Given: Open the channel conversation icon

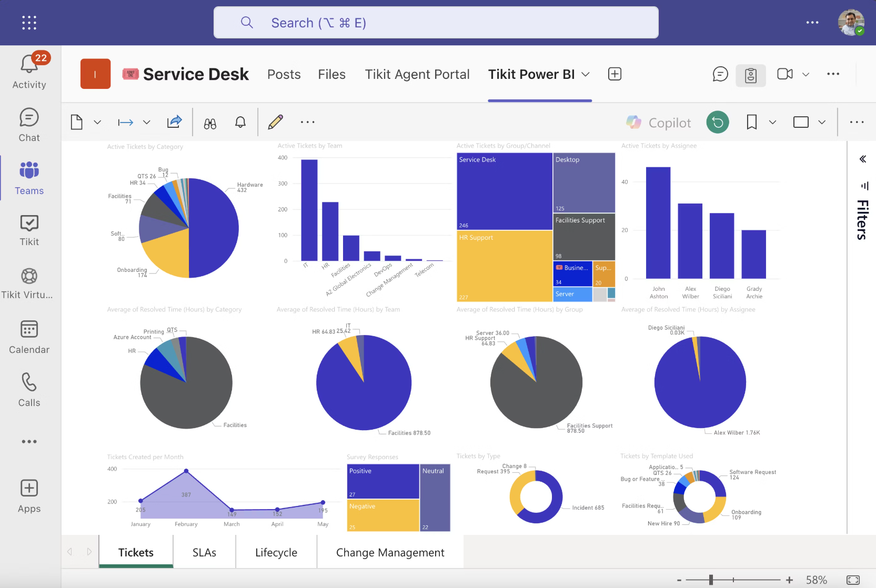Looking at the screenshot, I should 720,75.
